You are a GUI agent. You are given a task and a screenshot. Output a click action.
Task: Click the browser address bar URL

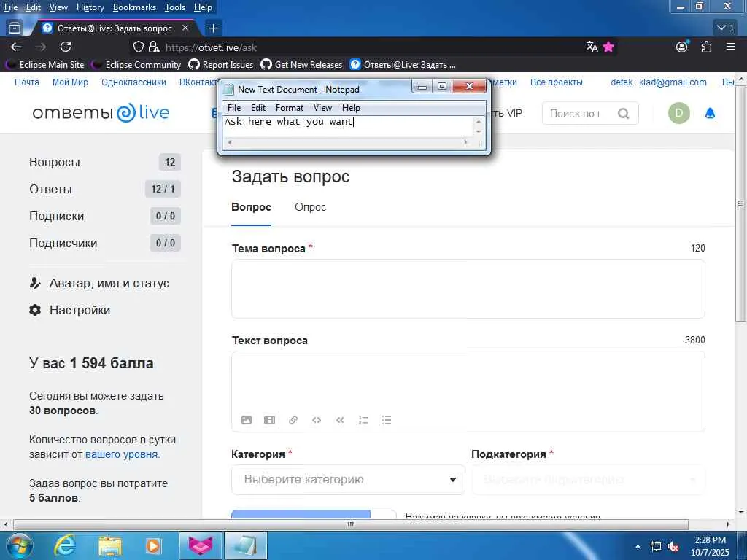tap(212, 47)
